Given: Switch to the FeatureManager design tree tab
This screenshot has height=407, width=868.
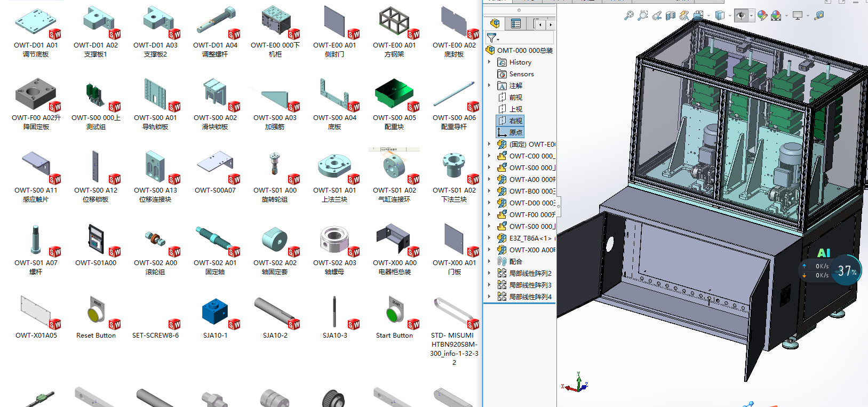Looking at the screenshot, I should point(495,23).
